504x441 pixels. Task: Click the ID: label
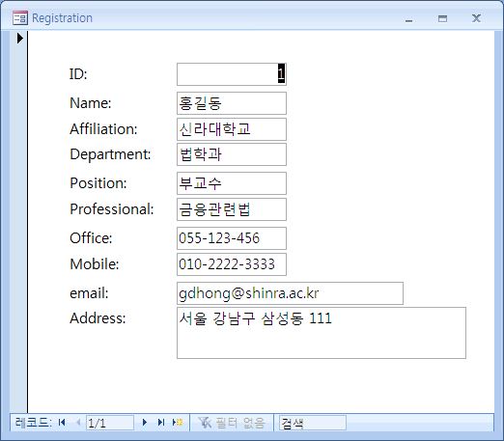[x=78, y=74]
